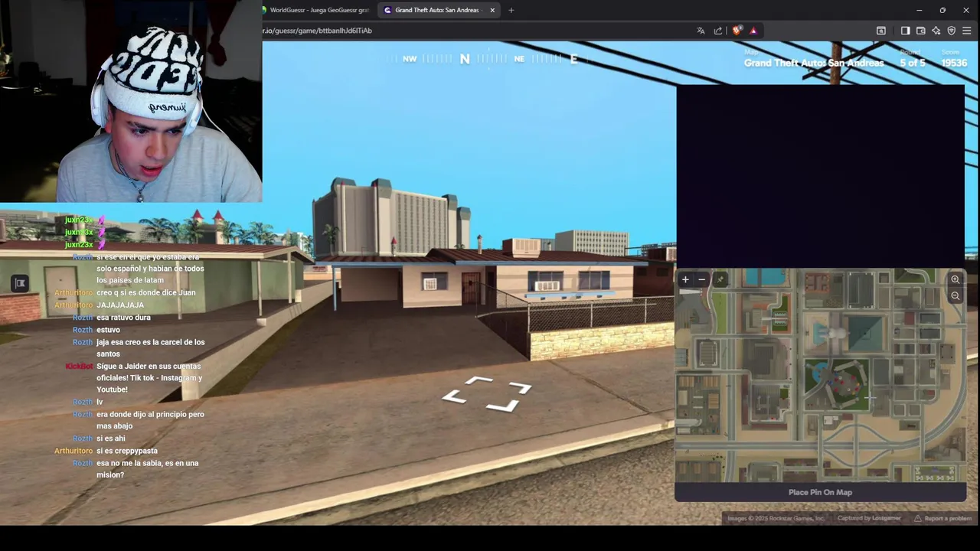Click the compass heading strip
This screenshot has width=980, height=551.
pyautogui.click(x=488, y=59)
